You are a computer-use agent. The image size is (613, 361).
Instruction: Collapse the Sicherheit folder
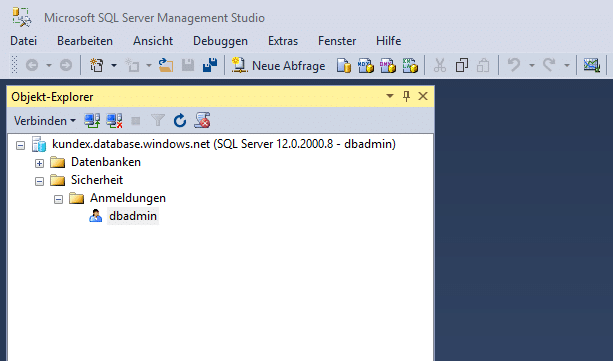click(39, 181)
